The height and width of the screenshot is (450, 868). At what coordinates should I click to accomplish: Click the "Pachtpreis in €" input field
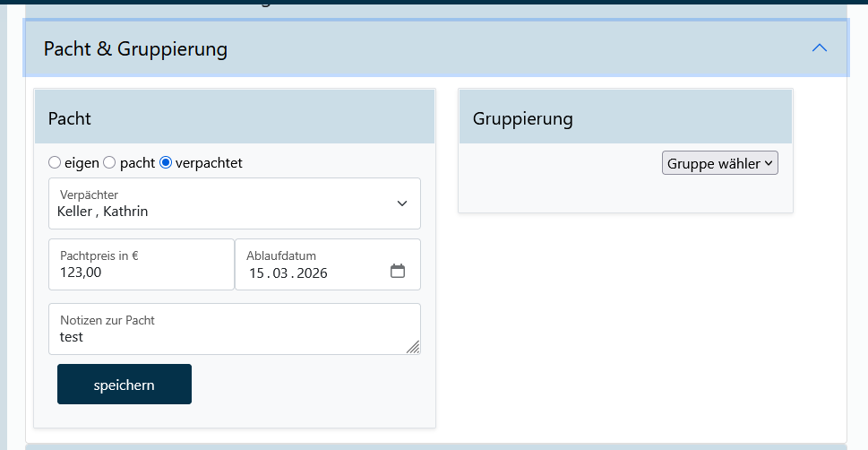point(141,272)
